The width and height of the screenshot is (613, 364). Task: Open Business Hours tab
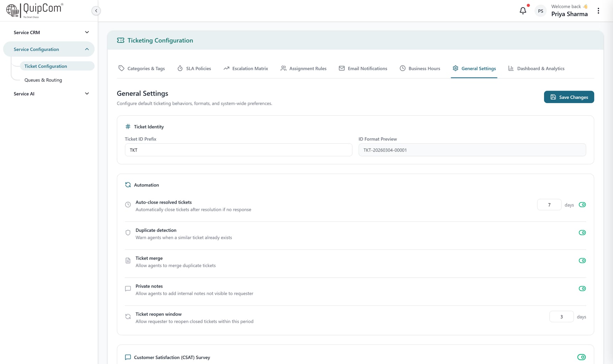[x=420, y=68]
